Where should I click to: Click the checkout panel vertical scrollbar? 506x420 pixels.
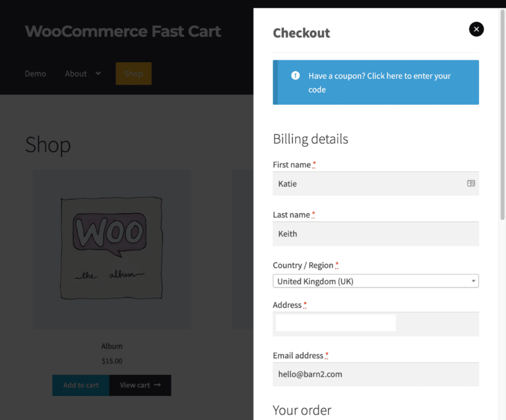tap(502, 123)
